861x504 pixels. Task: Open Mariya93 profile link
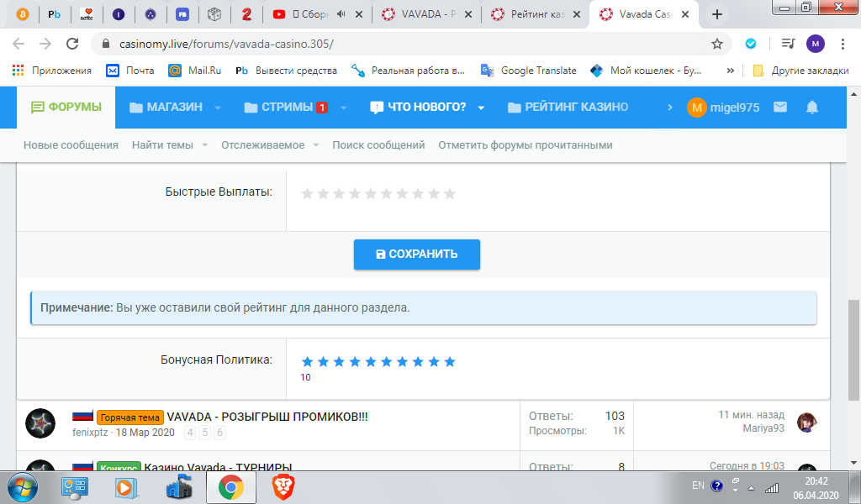coord(763,428)
